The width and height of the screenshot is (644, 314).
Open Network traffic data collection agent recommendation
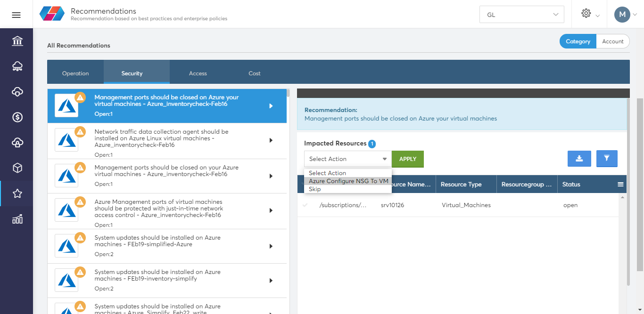pos(167,140)
